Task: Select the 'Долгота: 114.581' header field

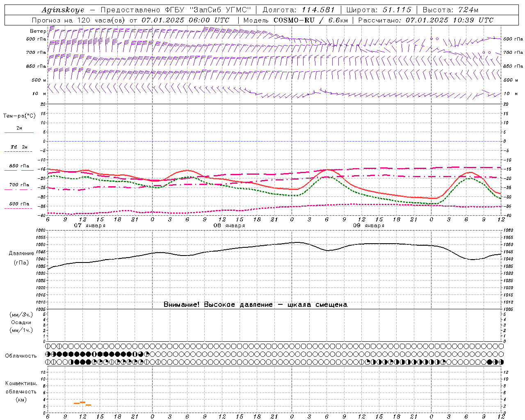Action: 299,10
